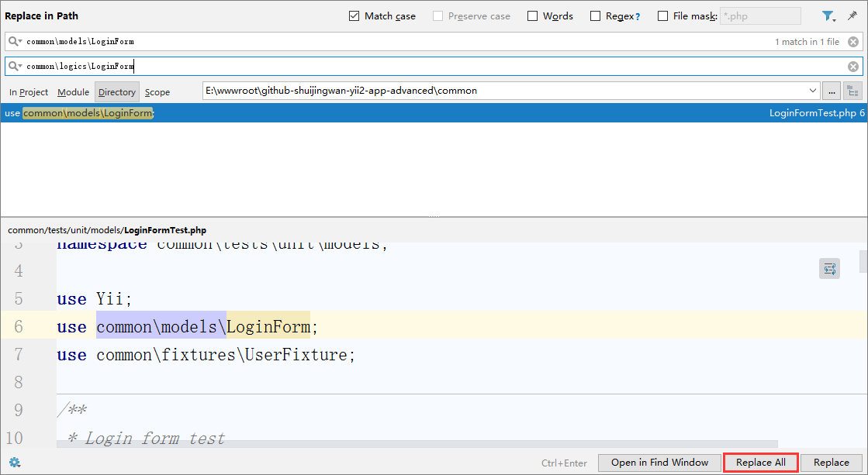The width and height of the screenshot is (868, 475).
Task: Click the preview editor soft-wrap icon
Action: pyautogui.click(x=829, y=269)
